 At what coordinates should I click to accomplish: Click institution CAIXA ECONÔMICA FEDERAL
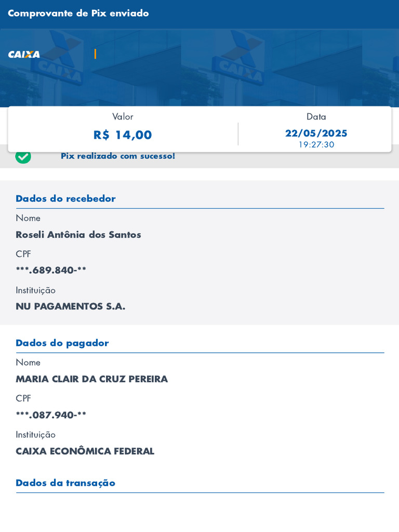click(85, 451)
